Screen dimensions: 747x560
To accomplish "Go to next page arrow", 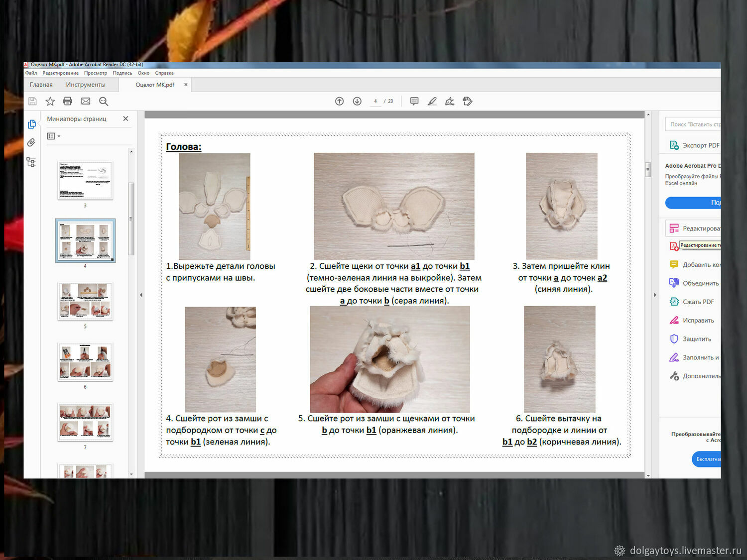I will (x=357, y=102).
